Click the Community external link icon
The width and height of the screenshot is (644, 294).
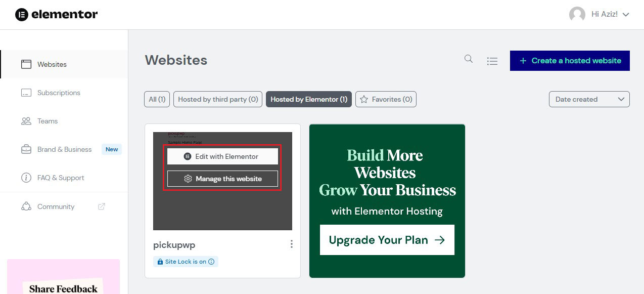102,206
